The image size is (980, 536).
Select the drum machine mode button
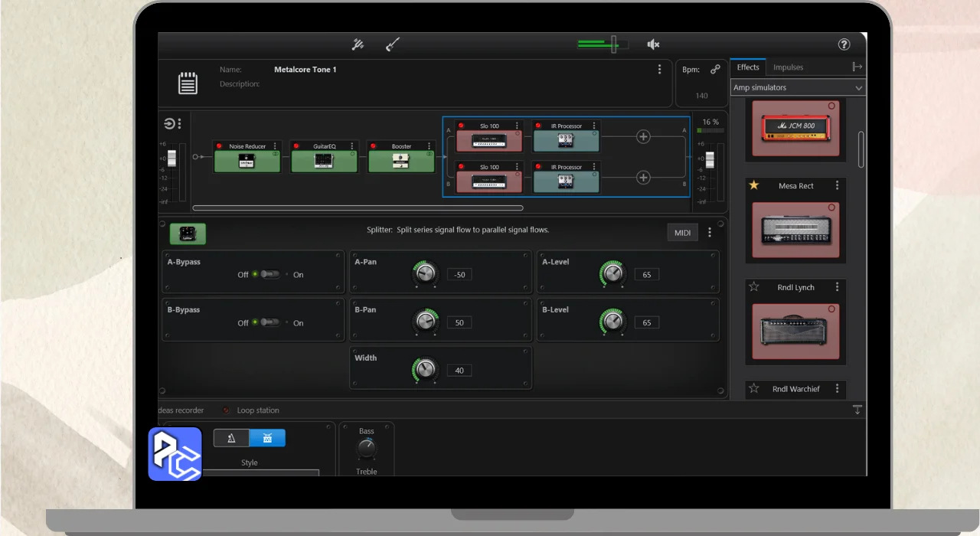coord(267,438)
